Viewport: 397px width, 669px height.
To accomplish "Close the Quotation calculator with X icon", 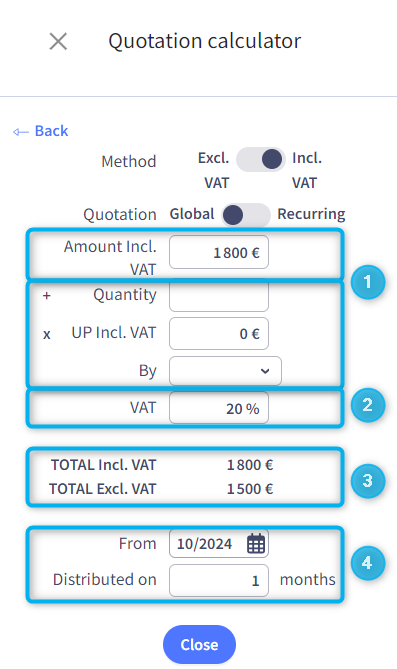I will 58,42.
